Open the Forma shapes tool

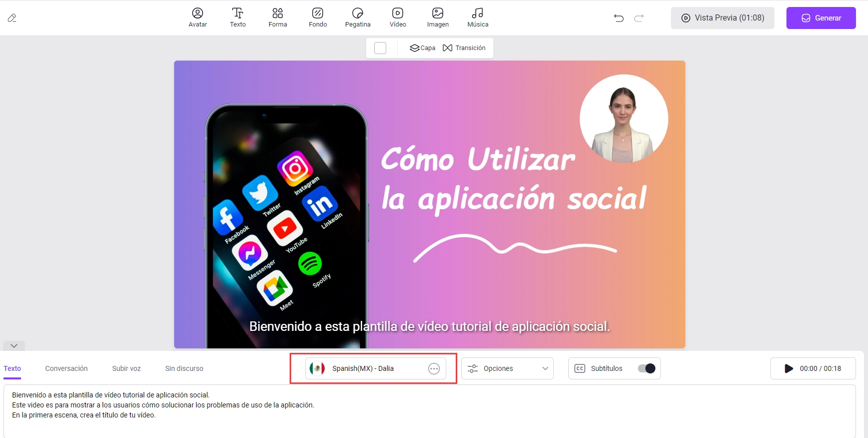pyautogui.click(x=278, y=18)
